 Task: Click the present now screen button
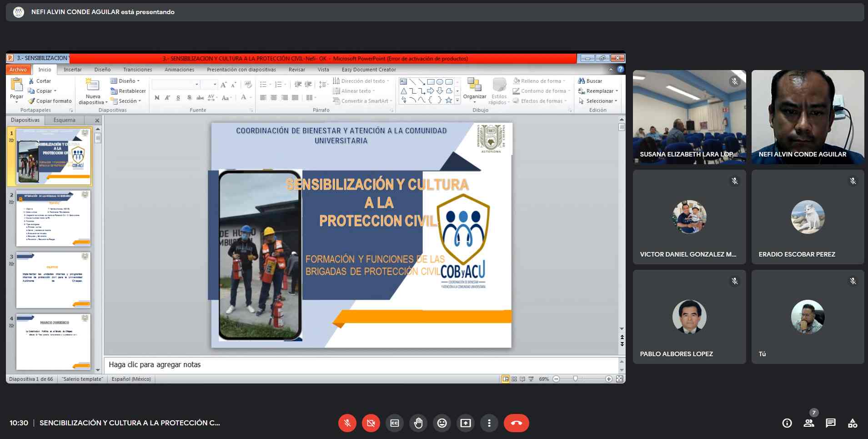pos(466,423)
